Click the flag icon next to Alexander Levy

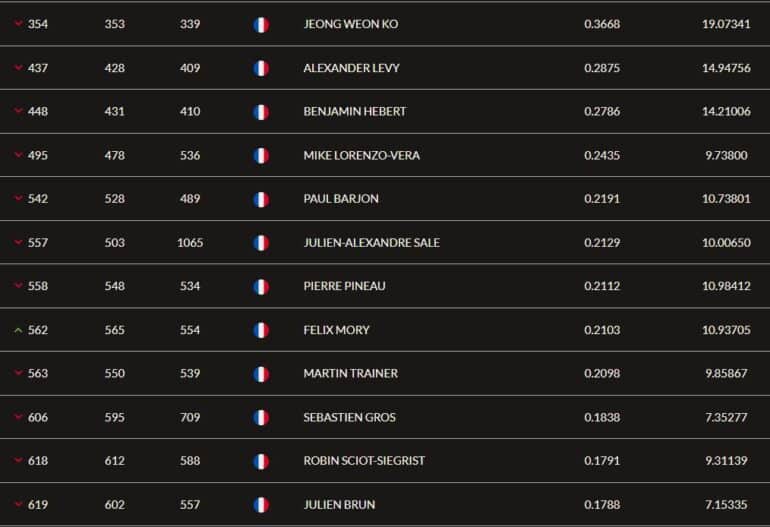pos(261,68)
